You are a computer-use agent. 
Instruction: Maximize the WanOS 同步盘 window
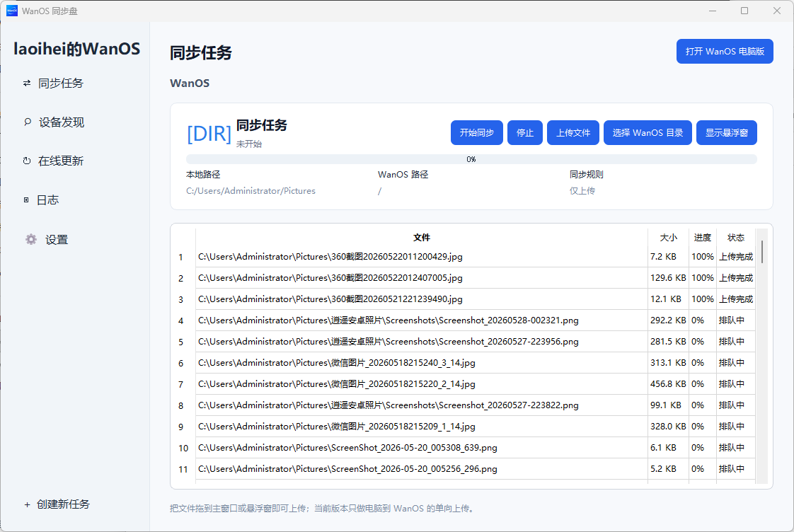(x=744, y=11)
